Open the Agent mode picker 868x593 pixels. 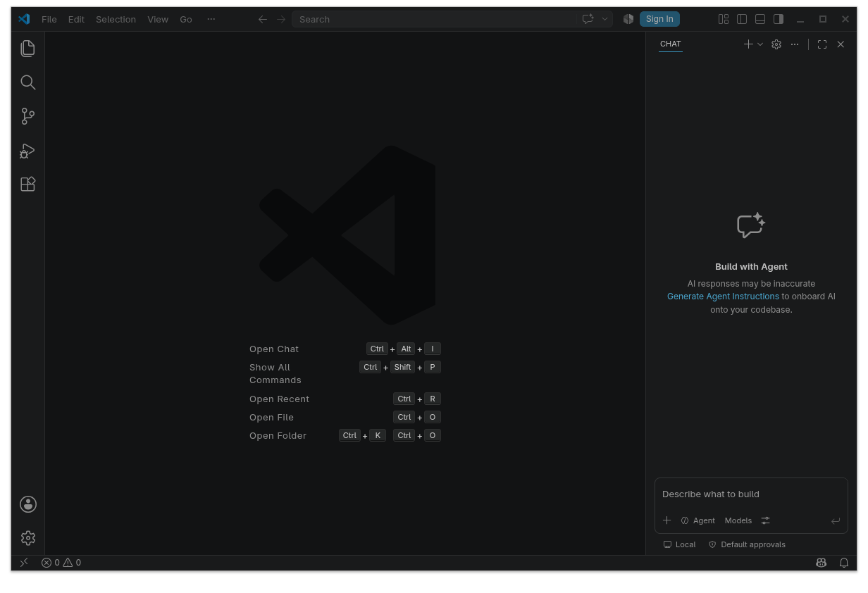tap(697, 520)
